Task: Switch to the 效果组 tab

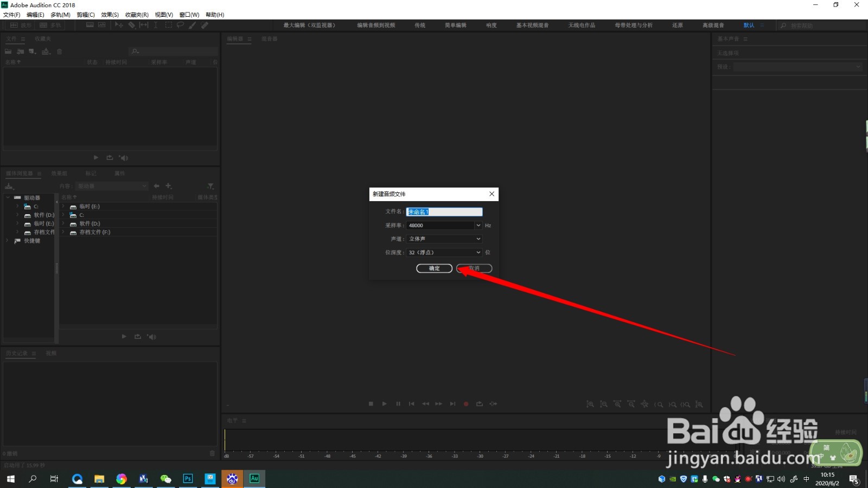Action: (59, 174)
